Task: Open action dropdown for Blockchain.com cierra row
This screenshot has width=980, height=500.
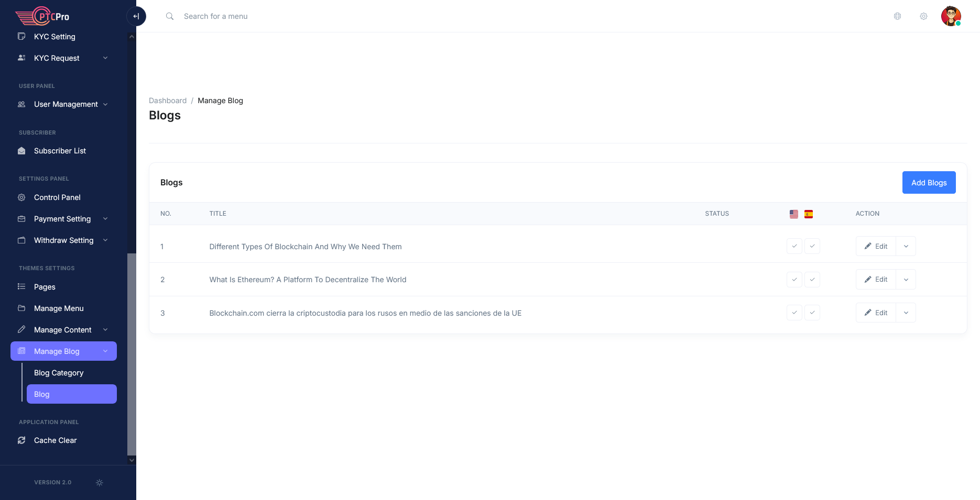Action: click(x=906, y=313)
